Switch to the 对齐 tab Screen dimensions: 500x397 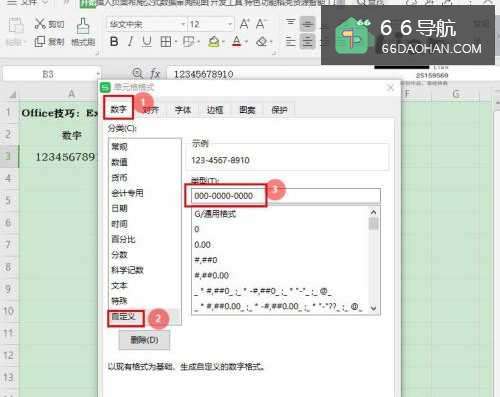151,110
